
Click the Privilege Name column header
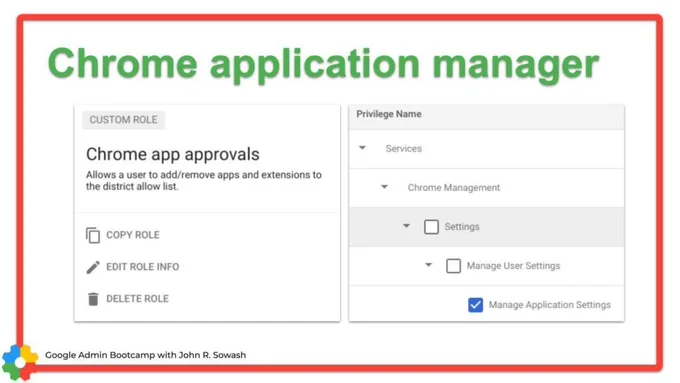[x=389, y=114]
